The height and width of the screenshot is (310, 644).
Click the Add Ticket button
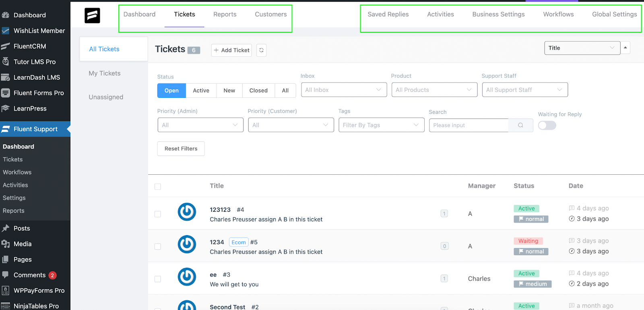pos(231,50)
